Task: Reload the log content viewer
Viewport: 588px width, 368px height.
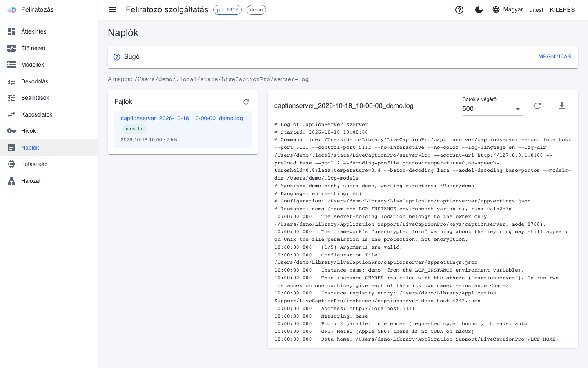Action: [x=537, y=106]
